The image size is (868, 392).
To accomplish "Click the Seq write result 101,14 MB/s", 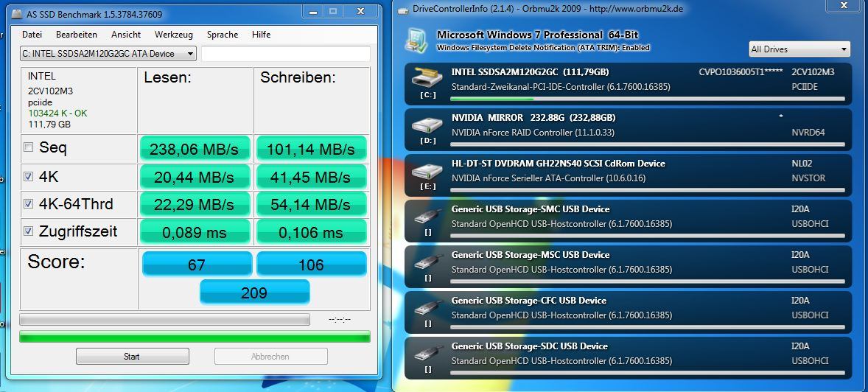I will coord(311,149).
